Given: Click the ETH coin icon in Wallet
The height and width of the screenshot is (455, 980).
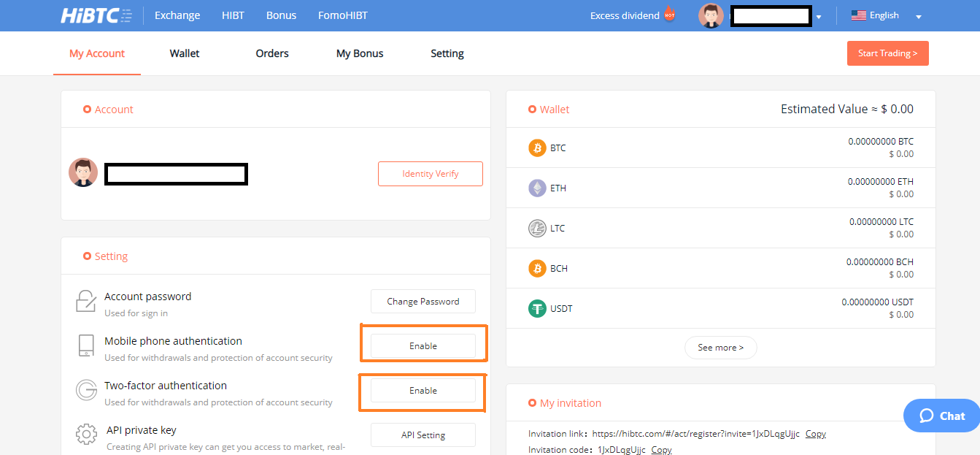Looking at the screenshot, I should click(x=537, y=188).
